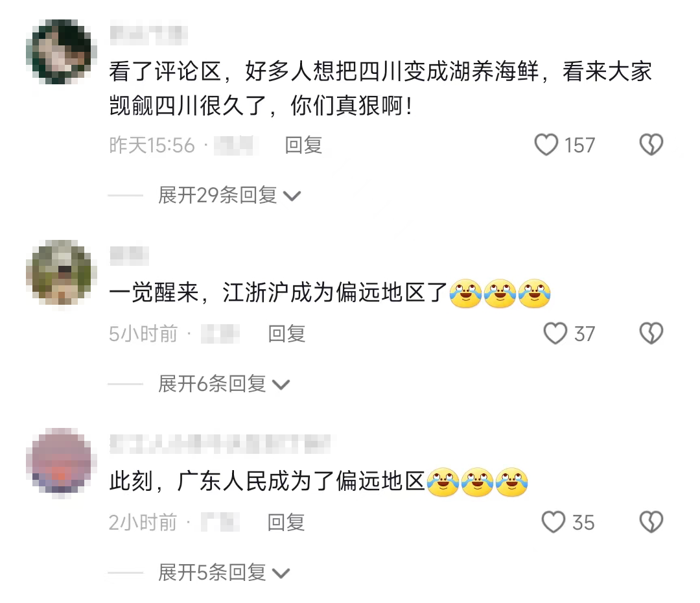This screenshot has width=700, height=603.
Task: Open the third commenter's long username
Action: 220,444
